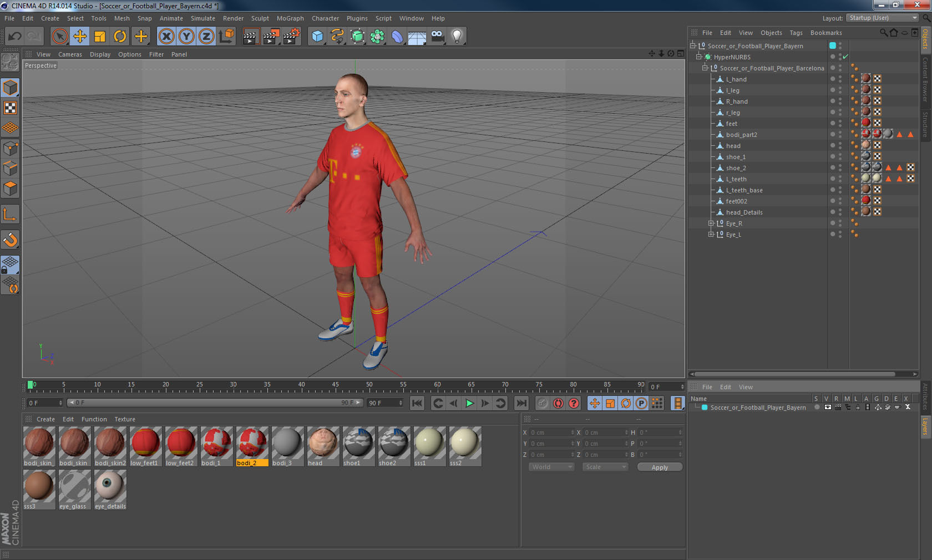The image size is (932, 560).
Task: Open Object Manager Tags menu
Action: [796, 33]
